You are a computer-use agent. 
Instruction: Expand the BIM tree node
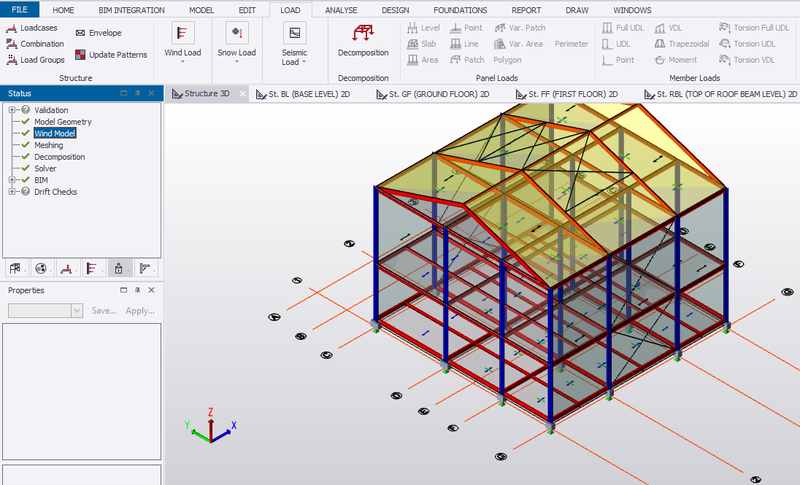pos(12,180)
